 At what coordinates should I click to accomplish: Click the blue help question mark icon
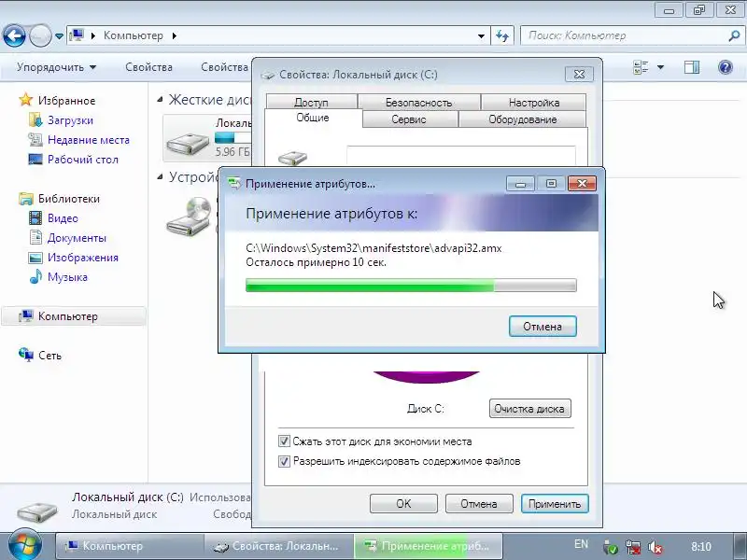pos(726,67)
